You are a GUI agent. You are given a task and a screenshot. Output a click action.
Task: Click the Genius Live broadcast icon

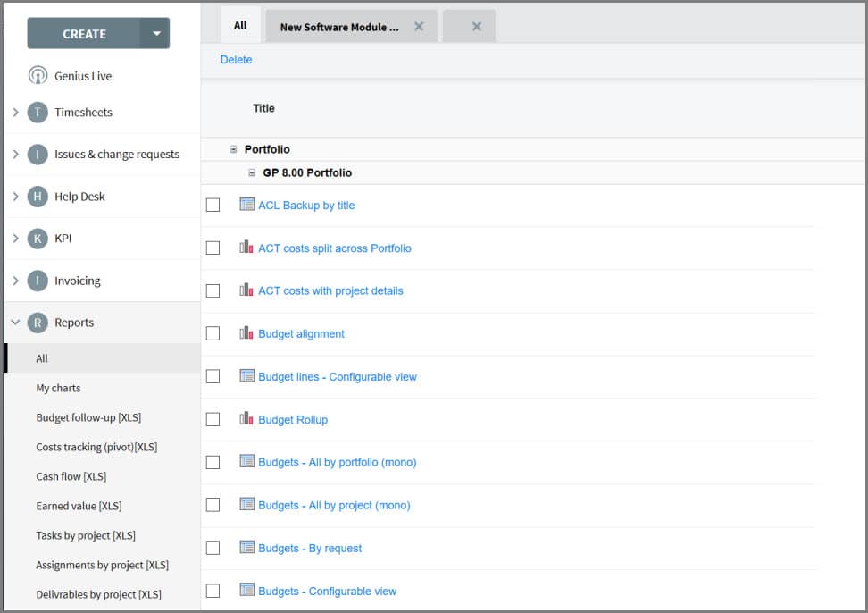click(x=38, y=76)
